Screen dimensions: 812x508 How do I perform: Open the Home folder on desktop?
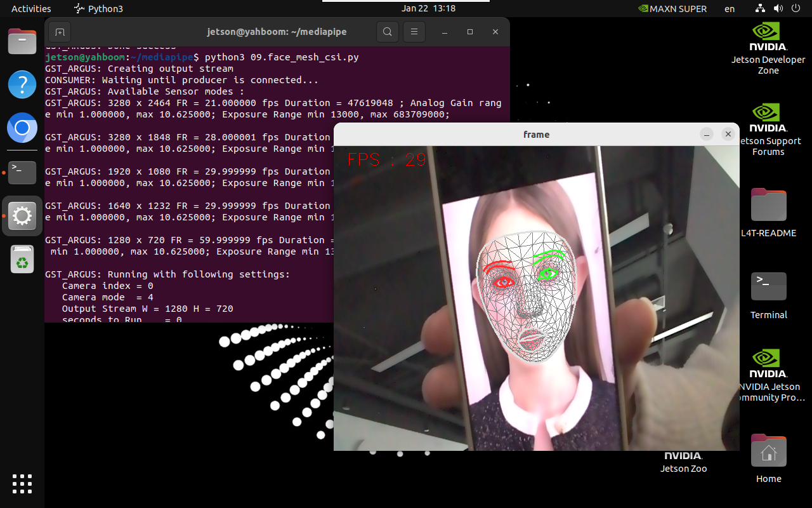768,458
